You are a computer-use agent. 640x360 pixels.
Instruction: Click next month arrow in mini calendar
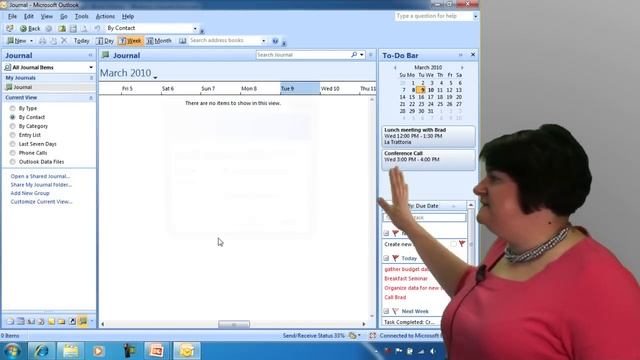(462, 68)
